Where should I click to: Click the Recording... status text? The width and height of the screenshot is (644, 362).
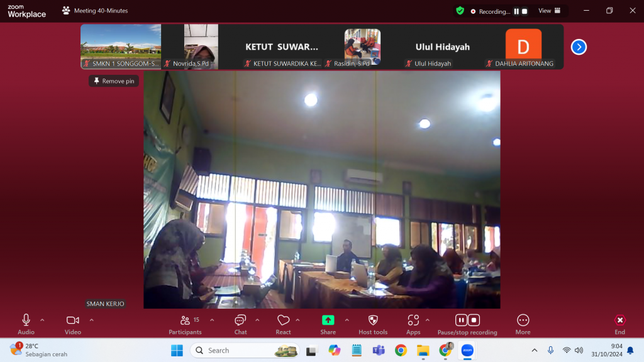[494, 11]
